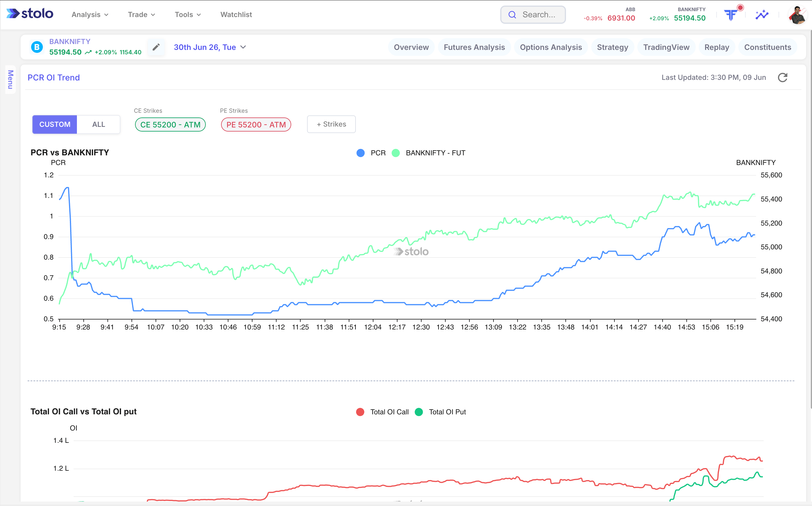Click the pencil edit symbol icon
The image size is (812, 508).
(156, 47)
